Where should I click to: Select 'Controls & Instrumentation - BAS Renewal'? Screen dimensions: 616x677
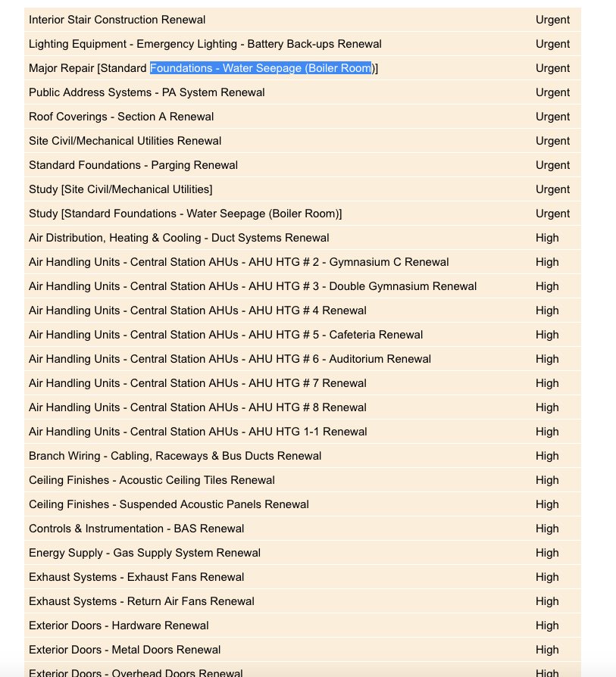pos(136,529)
